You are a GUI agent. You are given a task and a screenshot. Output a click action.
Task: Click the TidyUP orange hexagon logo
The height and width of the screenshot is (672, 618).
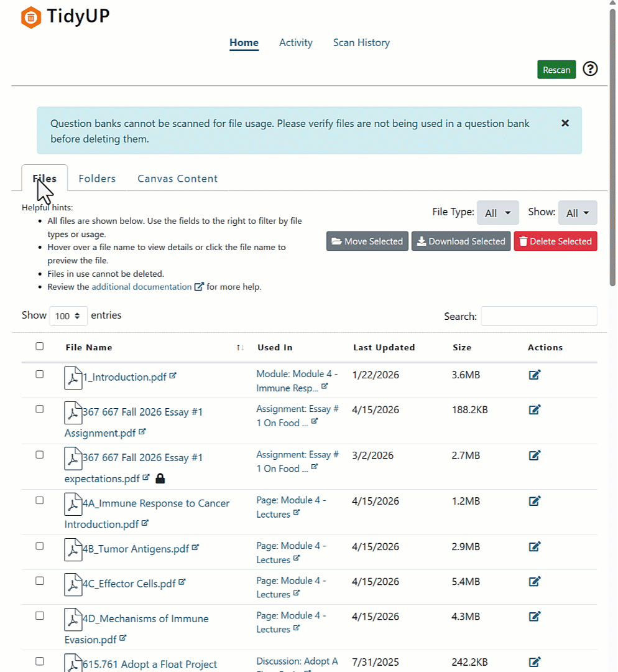(31, 17)
